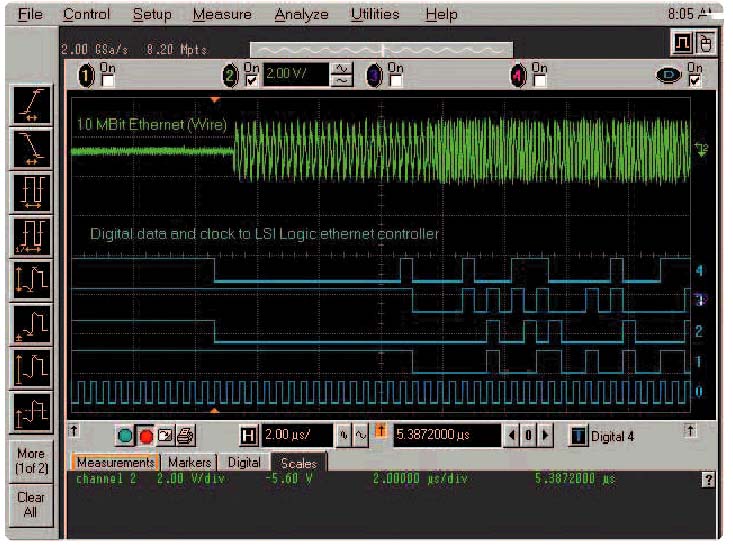Click the printer icon
The width and height of the screenshot is (733, 545).
click(x=186, y=436)
